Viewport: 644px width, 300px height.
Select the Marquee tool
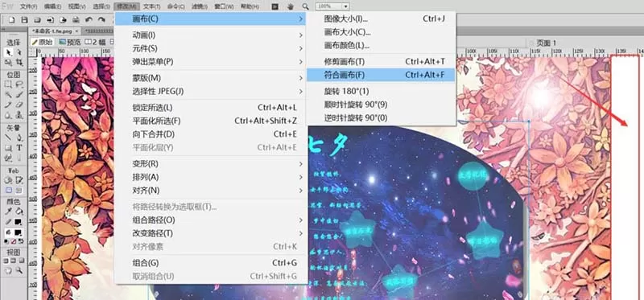click(x=8, y=84)
